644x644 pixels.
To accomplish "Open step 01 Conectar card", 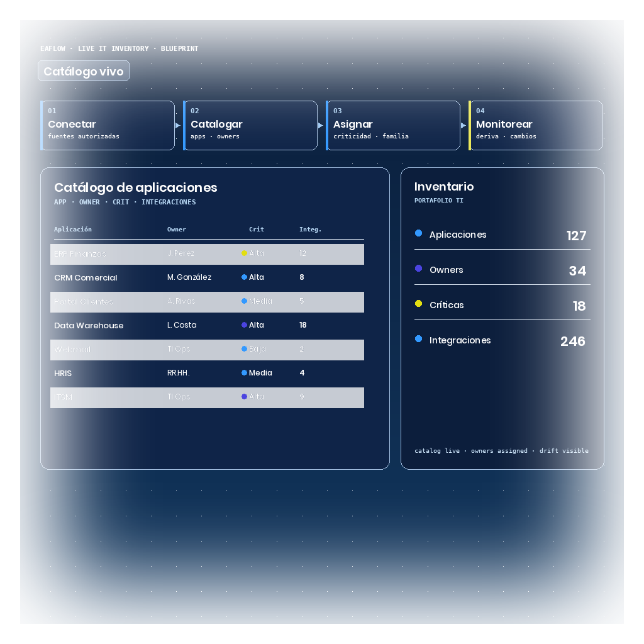I will pyautogui.click(x=108, y=126).
